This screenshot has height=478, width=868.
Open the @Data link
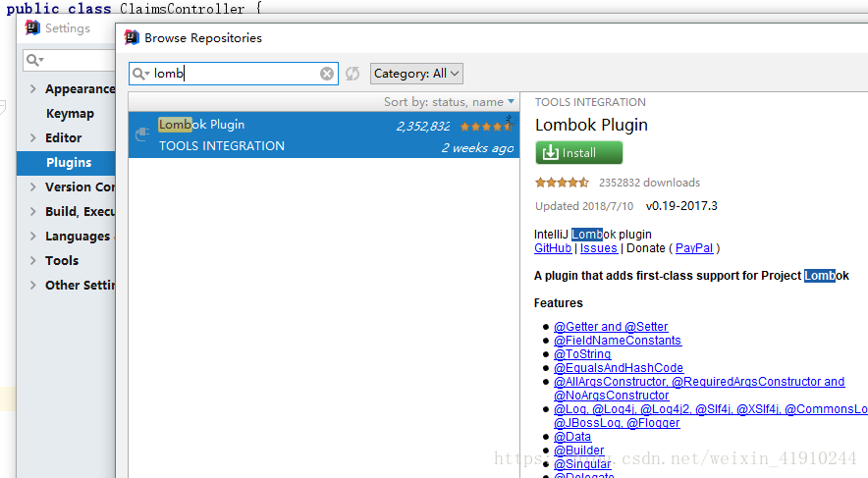pos(572,437)
